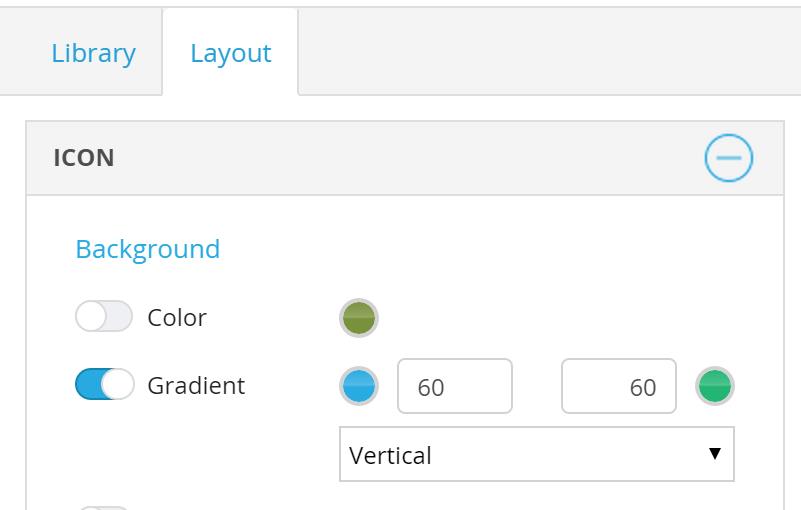
Task: Disable the Gradient background toggle
Action: point(104,385)
